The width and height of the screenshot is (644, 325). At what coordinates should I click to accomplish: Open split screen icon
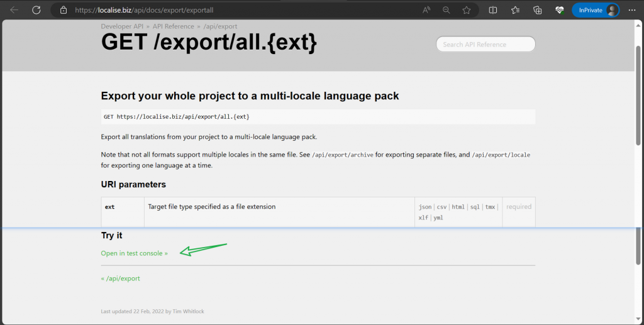pyautogui.click(x=493, y=10)
